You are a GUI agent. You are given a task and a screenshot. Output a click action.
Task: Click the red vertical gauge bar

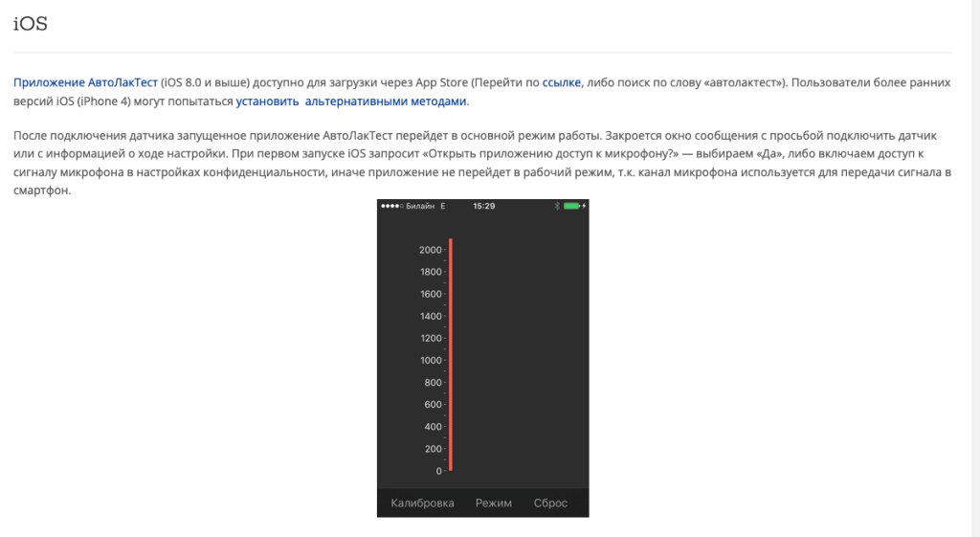(450, 354)
